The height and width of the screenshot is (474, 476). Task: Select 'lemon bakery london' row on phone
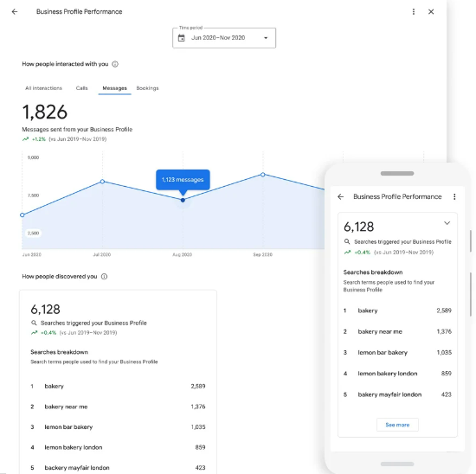[x=397, y=374]
